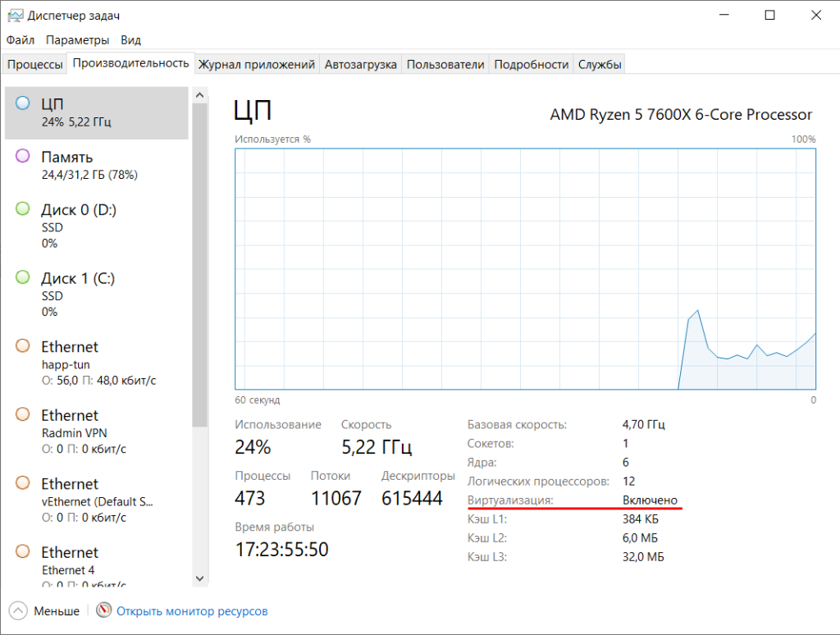Click the sidebar scroll up arrow
The height and width of the screenshot is (635, 840).
coord(200,95)
